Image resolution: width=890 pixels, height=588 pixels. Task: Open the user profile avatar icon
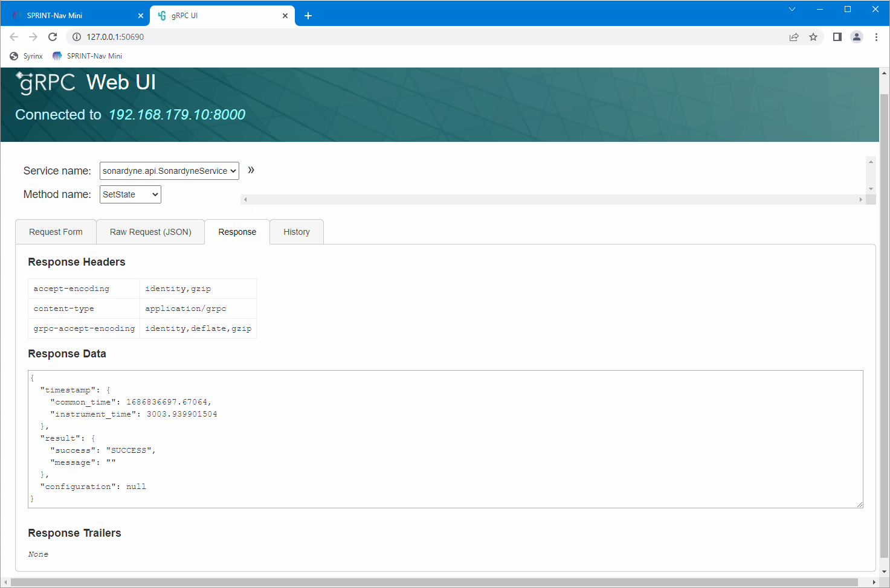click(857, 37)
